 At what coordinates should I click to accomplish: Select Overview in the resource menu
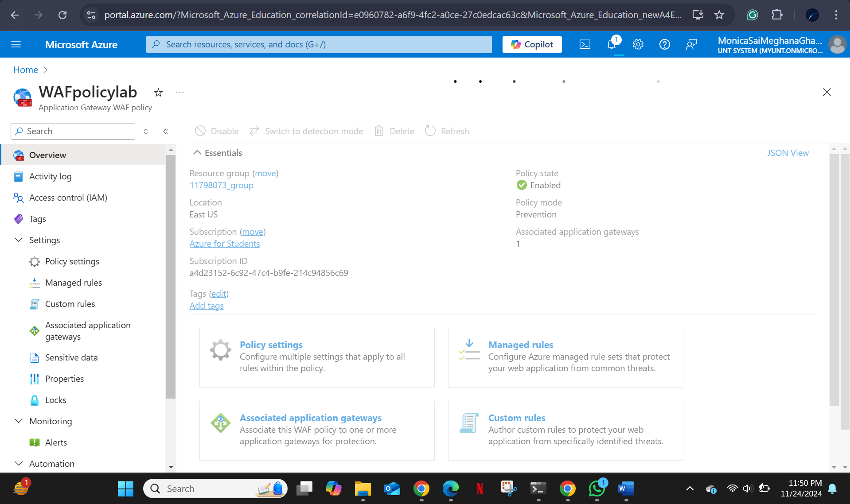pyautogui.click(x=83, y=155)
